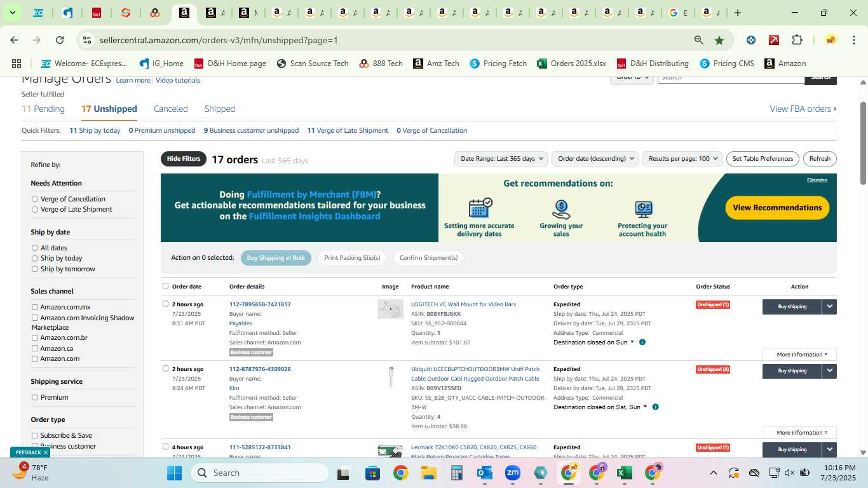Screen dimensions: 868x488
Task: Open Zoom from the taskbar
Action: [x=513, y=473]
